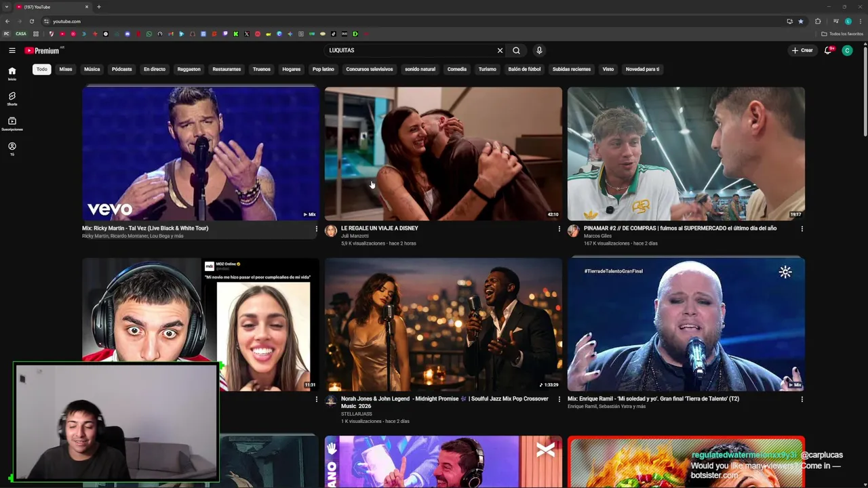Open the Tú page in sidebar
This screenshot has width=868, height=488.
(x=12, y=148)
